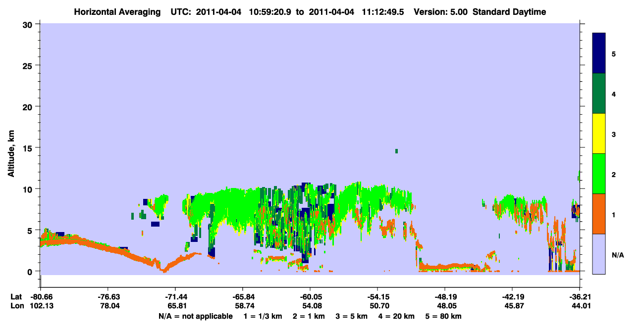Image resolution: width=644 pixels, height=330 pixels.
Task: Click the latitude value '-36.21'
Action: pyautogui.click(x=580, y=297)
